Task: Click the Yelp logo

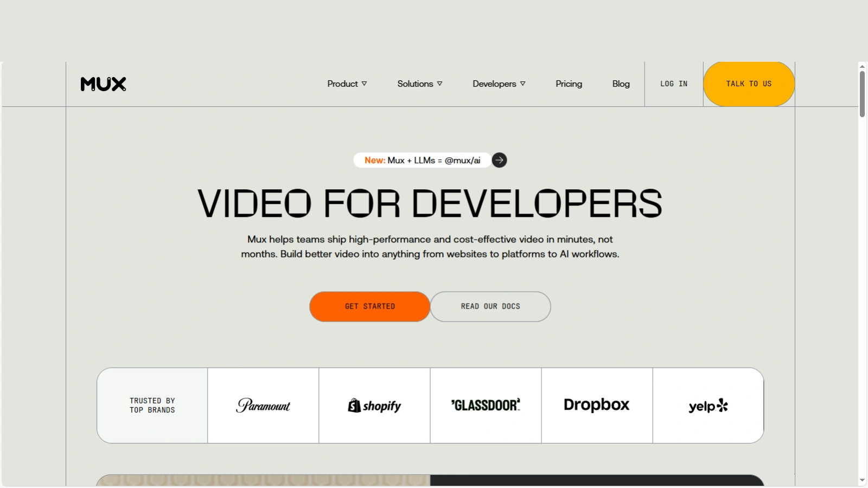Action: coord(708,406)
